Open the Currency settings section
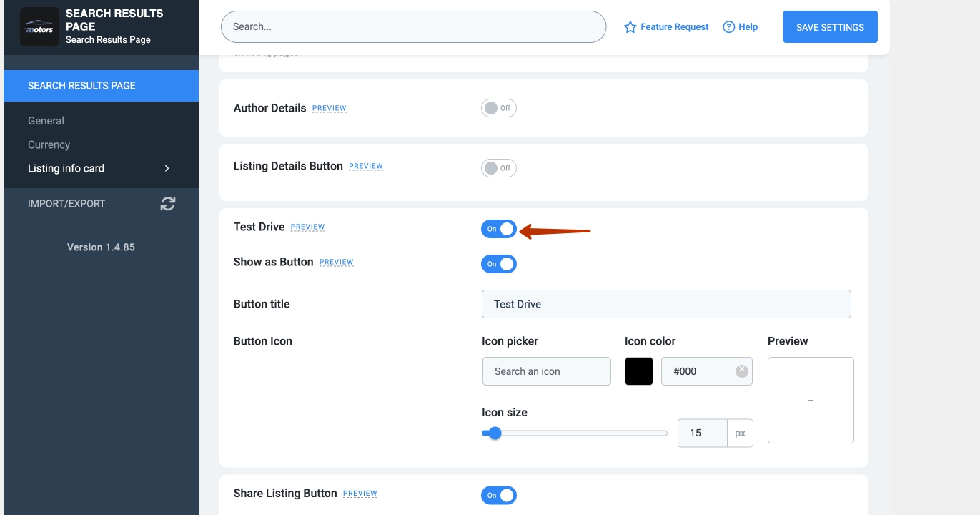Image resolution: width=980 pixels, height=515 pixels. coord(49,144)
